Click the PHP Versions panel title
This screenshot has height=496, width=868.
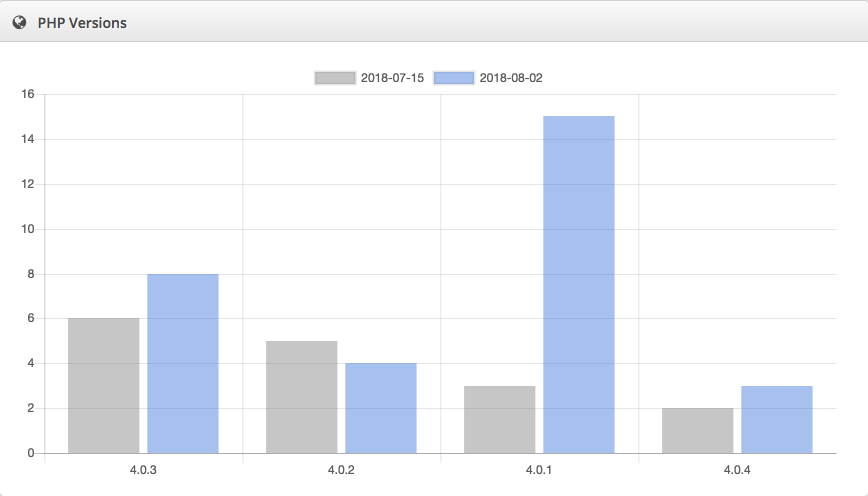(82, 23)
